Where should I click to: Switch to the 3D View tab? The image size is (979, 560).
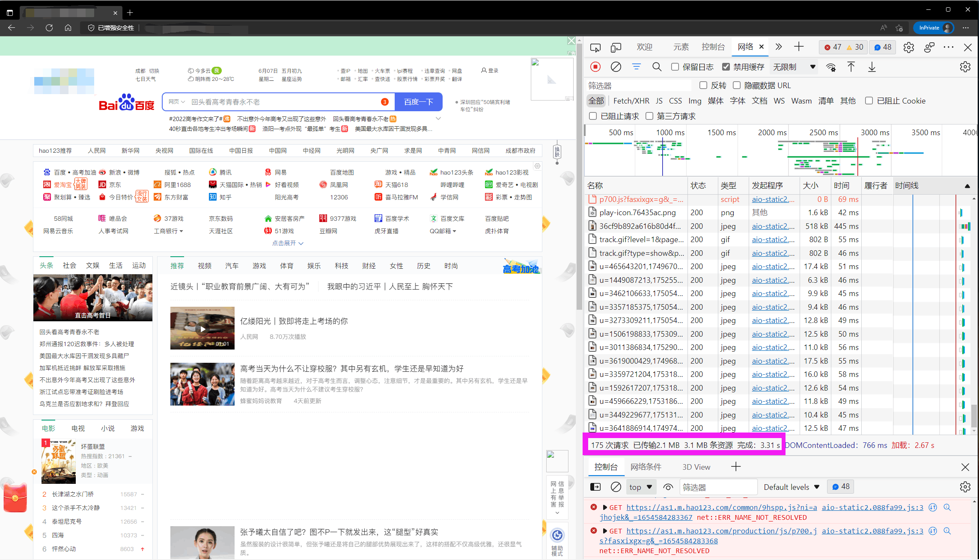(696, 467)
